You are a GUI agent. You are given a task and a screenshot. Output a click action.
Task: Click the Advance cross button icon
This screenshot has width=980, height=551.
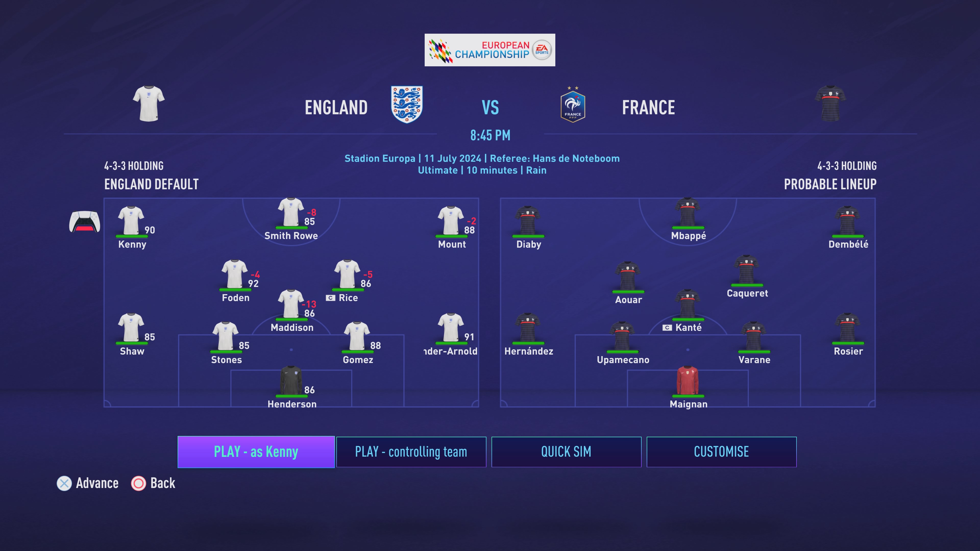click(64, 483)
